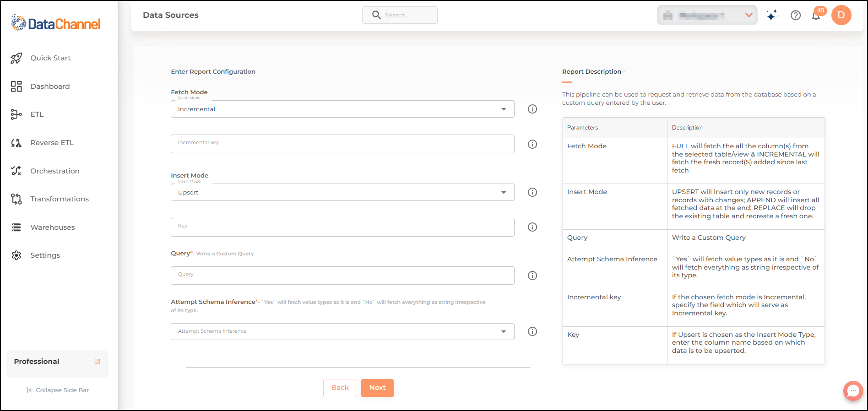Open Settings from the sidebar
Image resolution: width=868 pixels, height=411 pixels.
(x=45, y=255)
